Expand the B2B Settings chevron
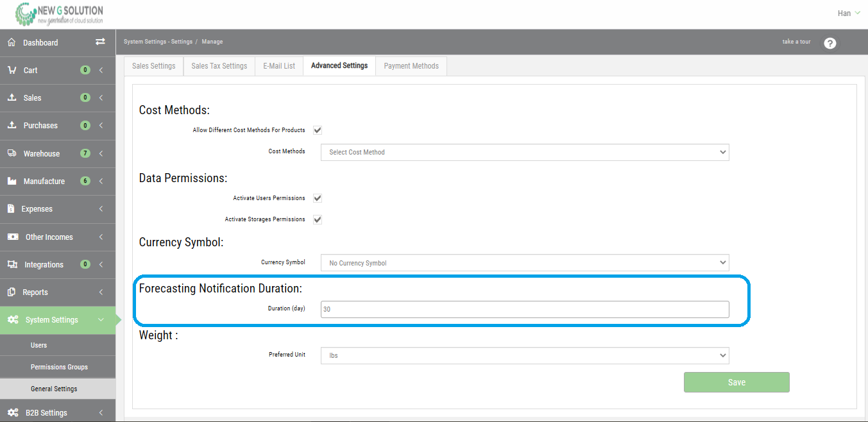Viewport: 868px width, 422px height. pos(101,412)
